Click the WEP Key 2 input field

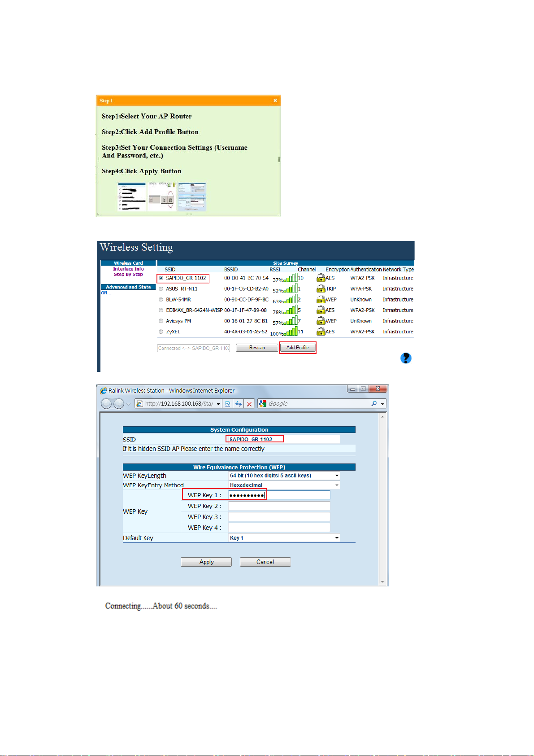[x=279, y=506]
